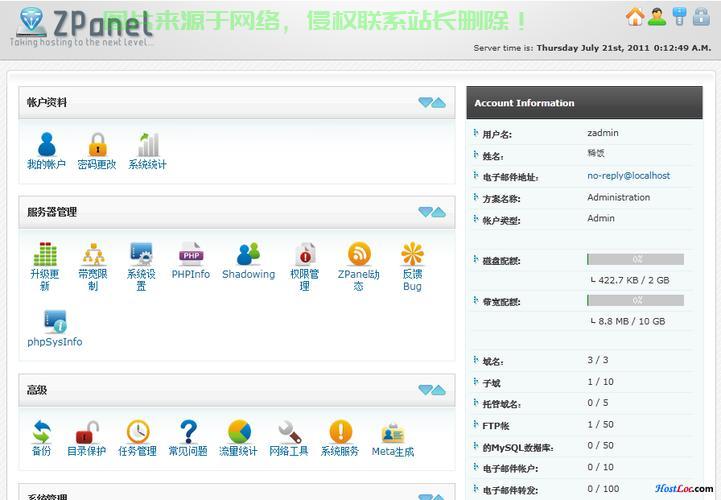Collapse the 高级 section with up arrow
Screen dimensions: 721x500
coord(439,390)
